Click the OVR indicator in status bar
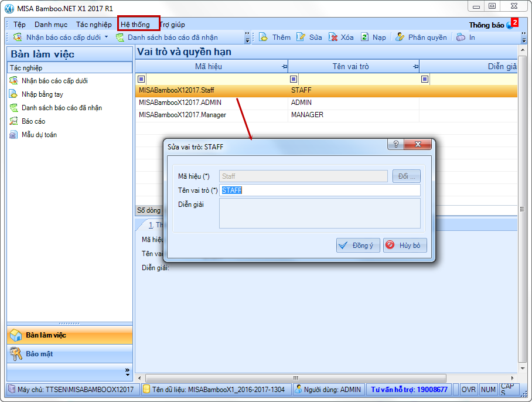 469,390
